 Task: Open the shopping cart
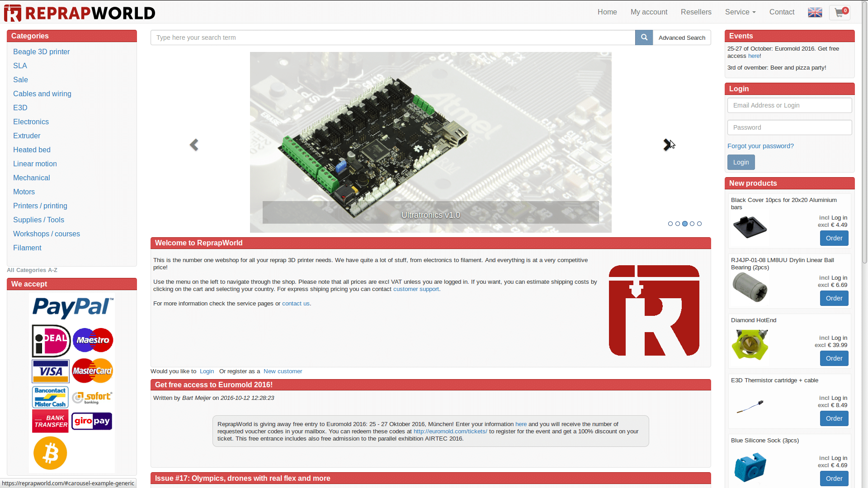(840, 12)
